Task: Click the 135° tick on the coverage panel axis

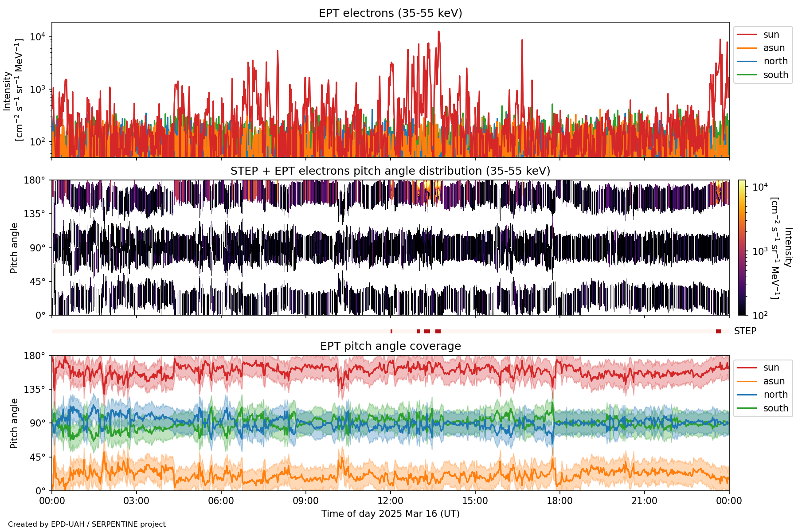Action: click(35, 389)
